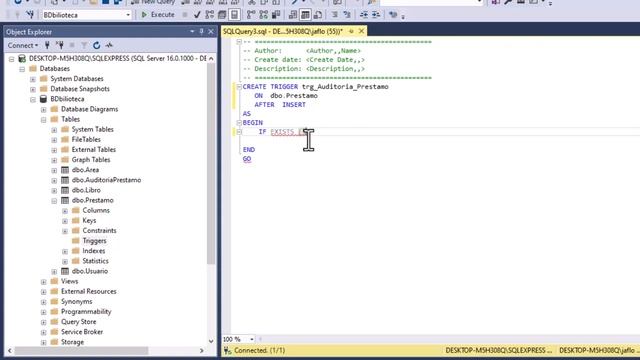Click the scroll down arrow in Object Explorer

pyautogui.click(x=211, y=341)
